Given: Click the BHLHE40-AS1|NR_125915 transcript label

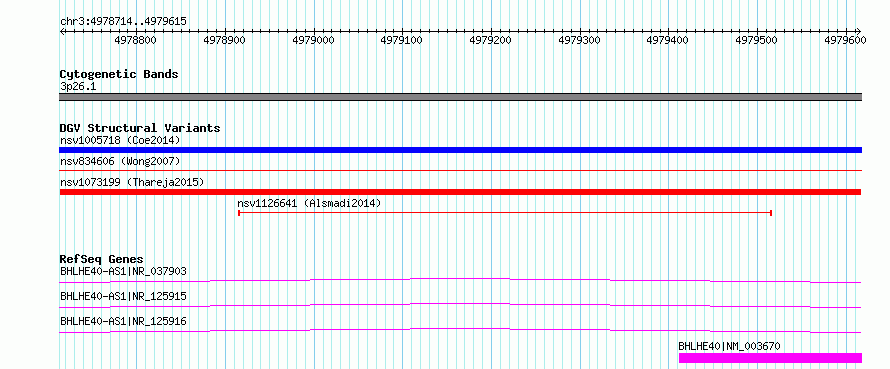Looking at the screenshot, I should point(123,296).
